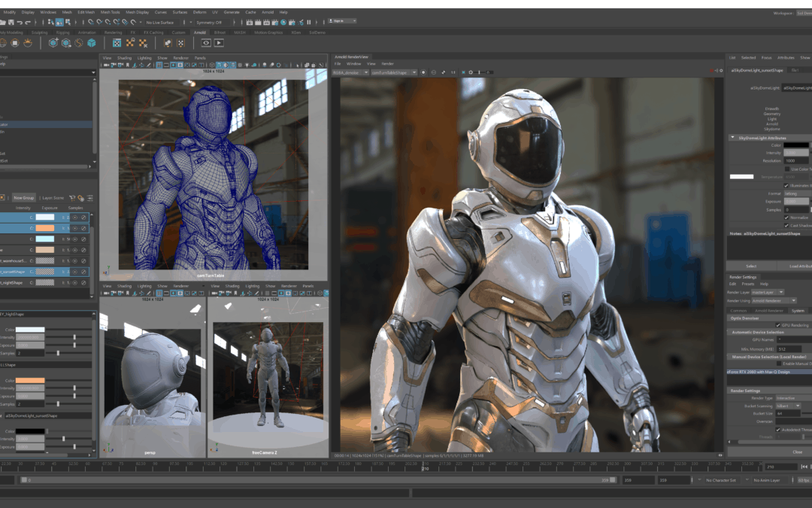Click the IPR render globe icon

tap(283, 23)
